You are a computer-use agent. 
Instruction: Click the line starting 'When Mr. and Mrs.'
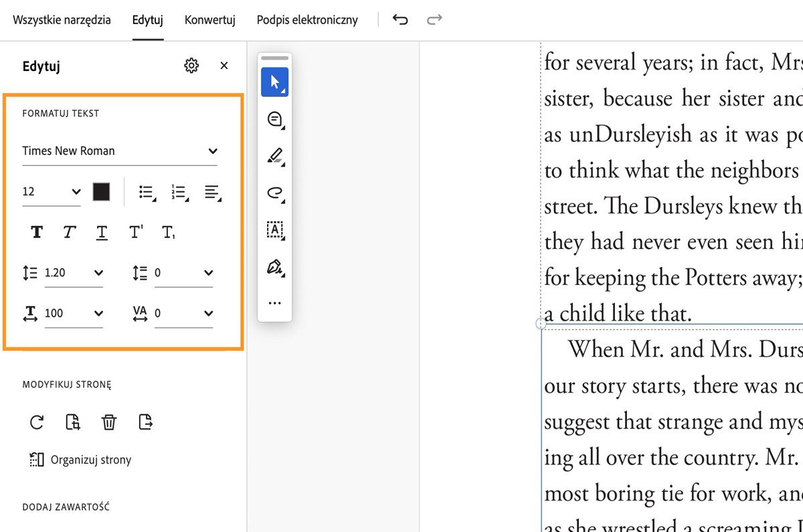click(684, 349)
